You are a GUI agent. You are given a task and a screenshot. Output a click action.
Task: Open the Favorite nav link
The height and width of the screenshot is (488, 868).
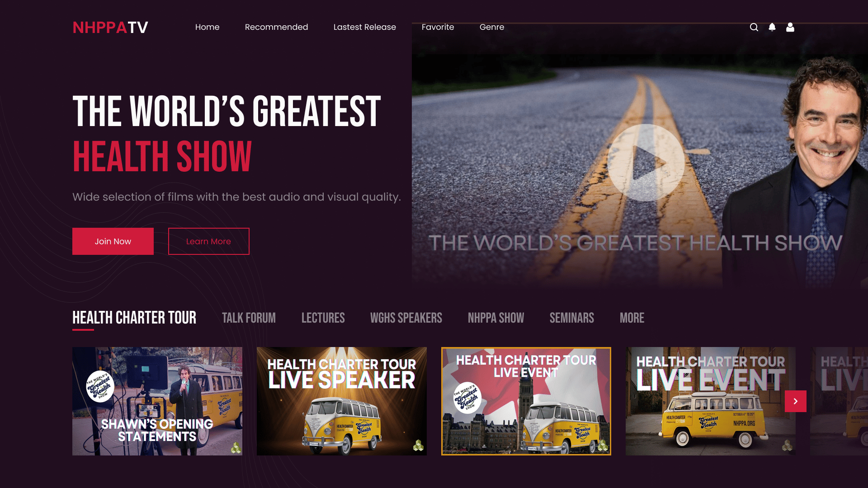click(x=438, y=27)
